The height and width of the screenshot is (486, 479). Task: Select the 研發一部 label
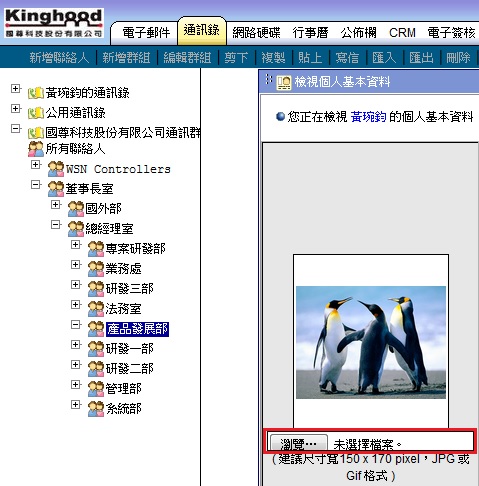coord(130,349)
